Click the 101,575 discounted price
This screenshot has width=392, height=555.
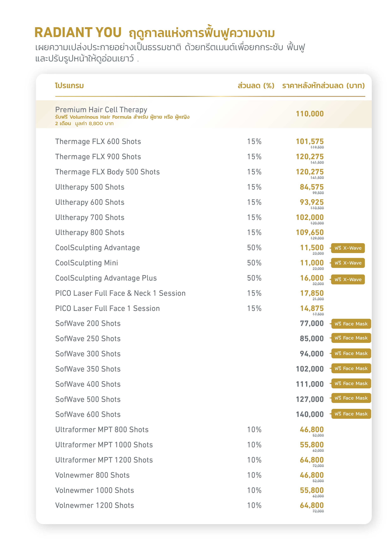pyautogui.click(x=310, y=141)
